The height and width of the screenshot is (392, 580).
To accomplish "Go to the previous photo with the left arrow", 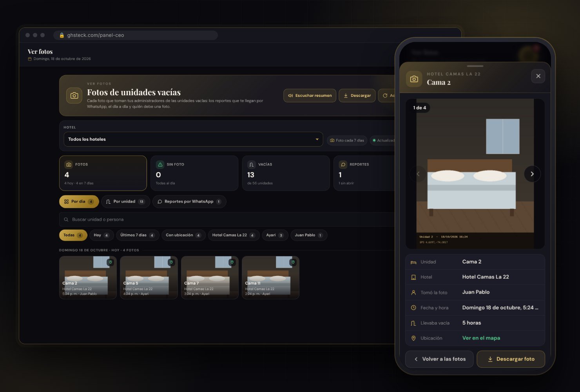I will tap(418, 174).
